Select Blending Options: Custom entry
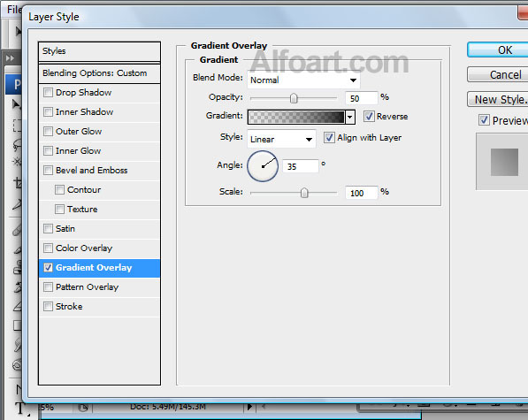This screenshot has height=420, width=528. [x=99, y=73]
